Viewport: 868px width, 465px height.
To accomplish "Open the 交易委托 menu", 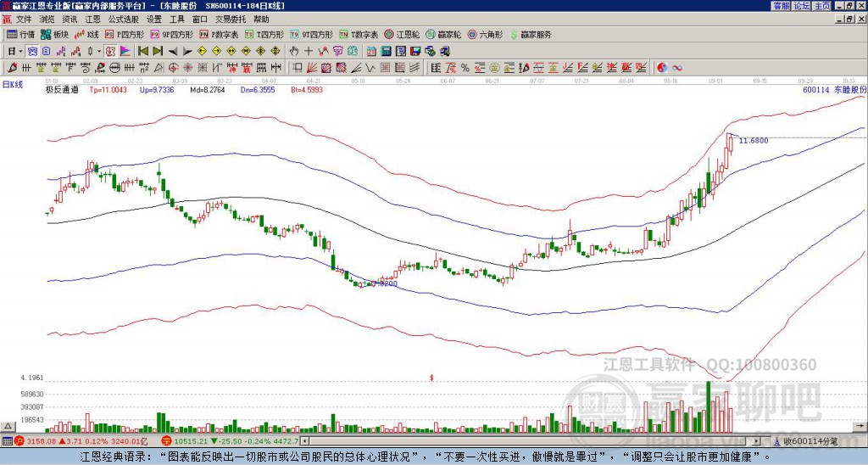I will [x=231, y=20].
